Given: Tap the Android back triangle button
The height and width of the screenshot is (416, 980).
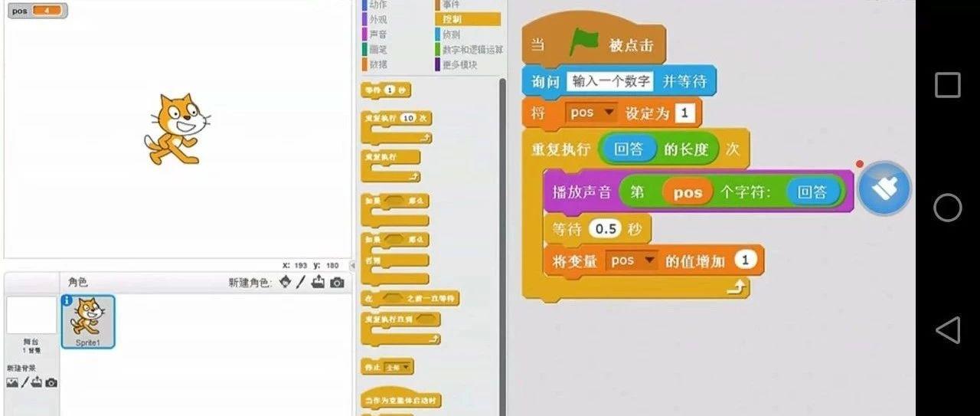Looking at the screenshot, I should (x=948, y=330).
